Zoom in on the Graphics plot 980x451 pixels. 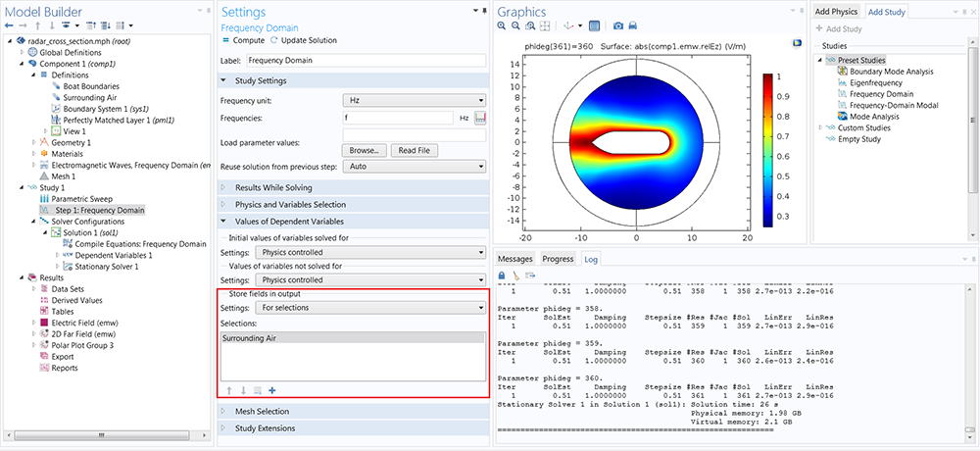point(502,25)
